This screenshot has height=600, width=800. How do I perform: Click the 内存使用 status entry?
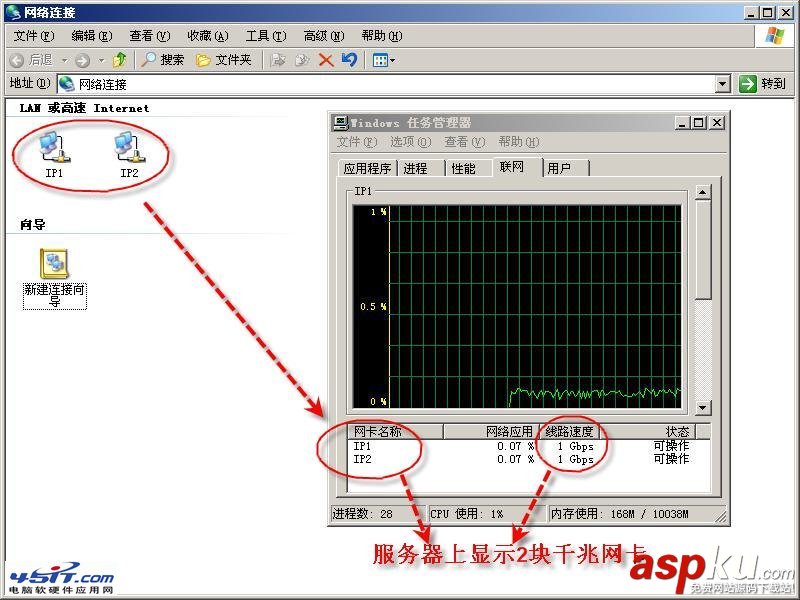click(633, 514)
